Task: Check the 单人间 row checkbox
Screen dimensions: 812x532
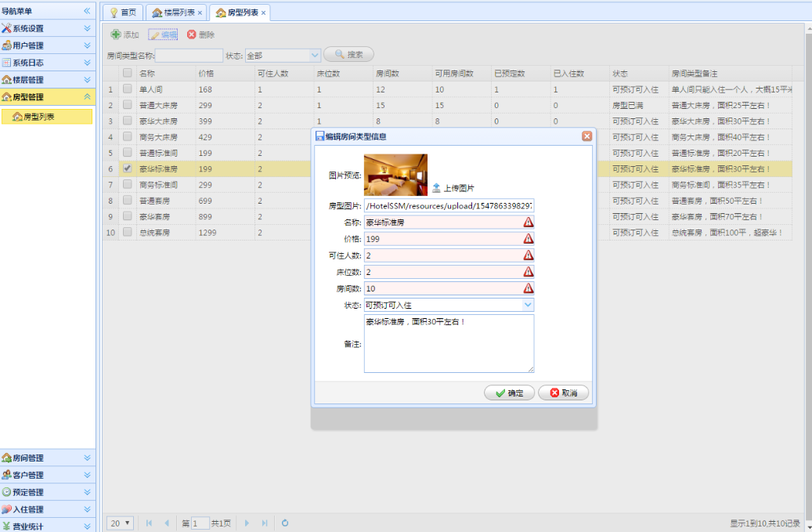Action: click(127, 89)
